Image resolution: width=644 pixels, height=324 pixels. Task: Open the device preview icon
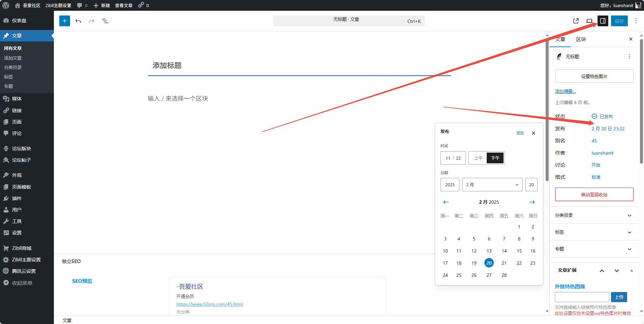pyautogui.click(x=589, y=21)
